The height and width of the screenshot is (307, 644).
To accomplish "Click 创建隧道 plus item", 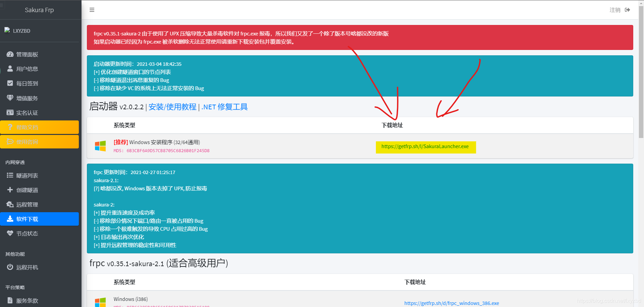I will click(27, 190).
